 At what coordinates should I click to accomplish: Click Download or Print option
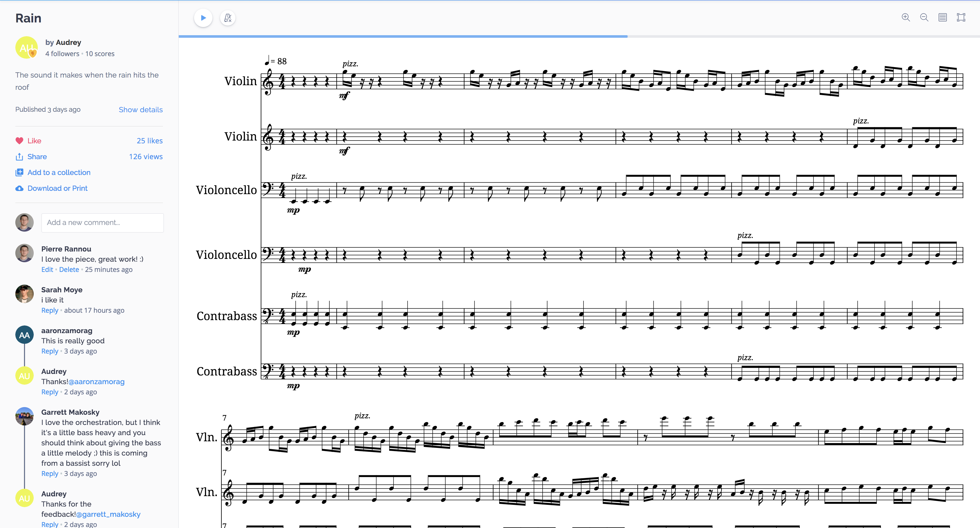57,188
